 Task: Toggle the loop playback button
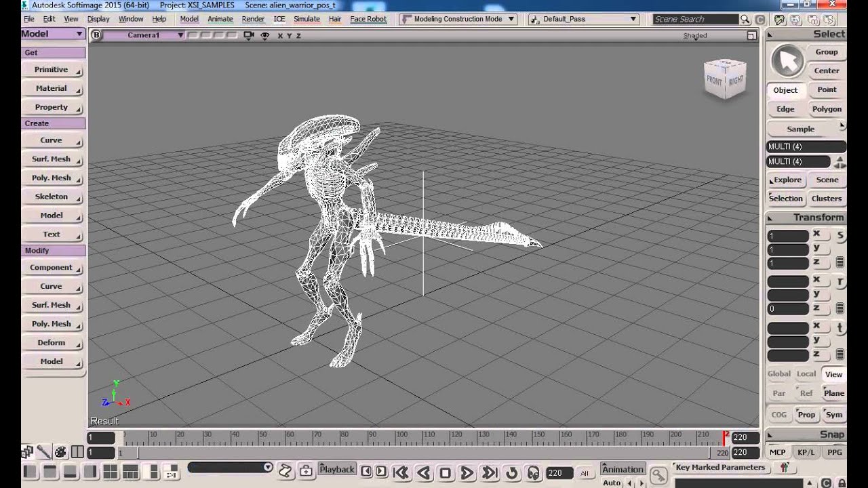pos(512,472)
